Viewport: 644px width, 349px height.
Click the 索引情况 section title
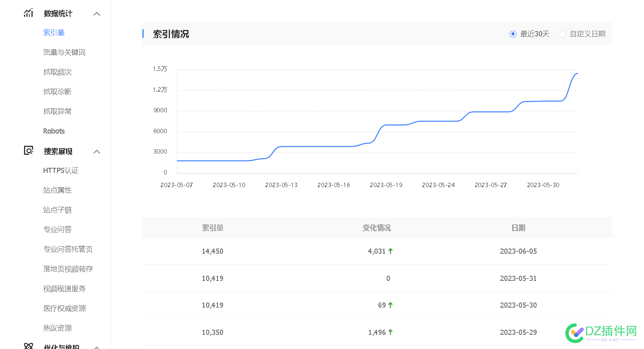click(171, 34)
